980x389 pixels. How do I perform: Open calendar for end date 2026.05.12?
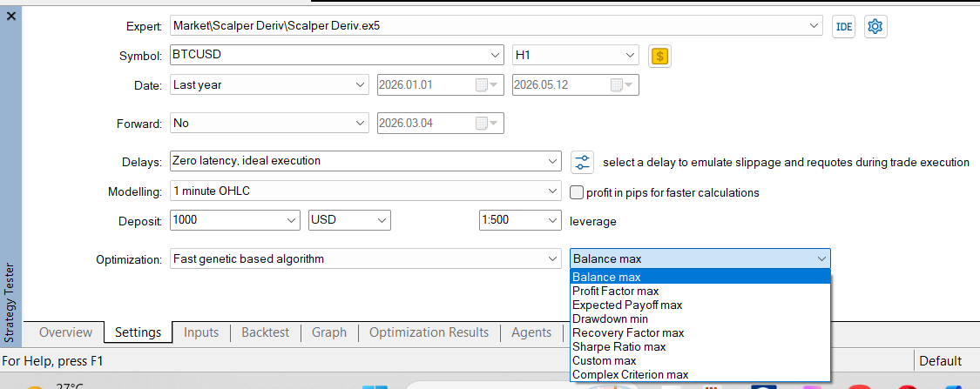621,85
